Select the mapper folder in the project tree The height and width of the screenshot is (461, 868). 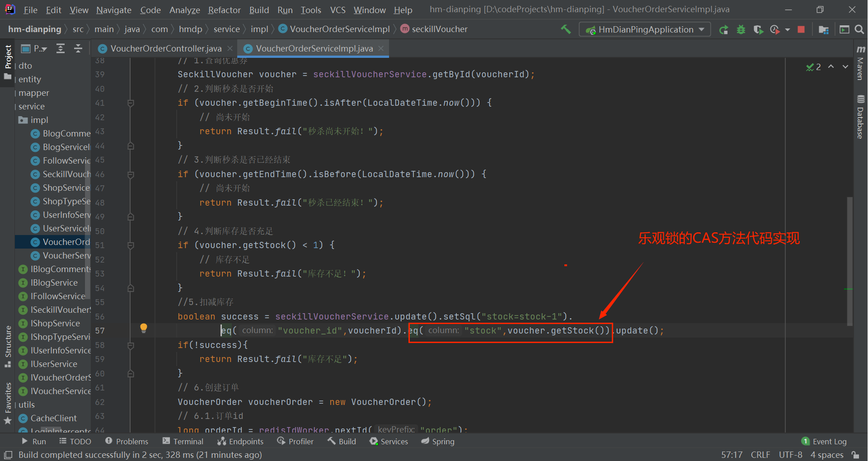33,93
